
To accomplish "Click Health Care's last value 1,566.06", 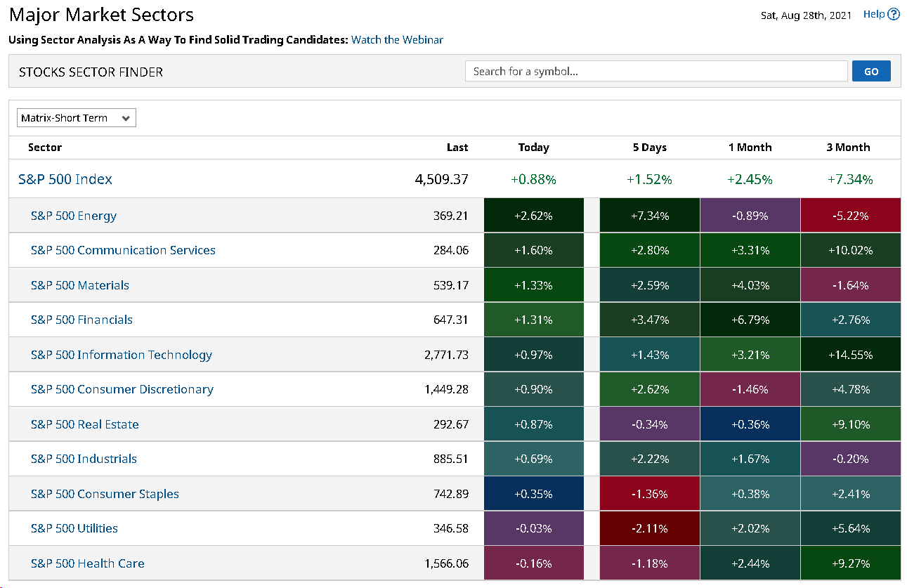I will (446, 563).
